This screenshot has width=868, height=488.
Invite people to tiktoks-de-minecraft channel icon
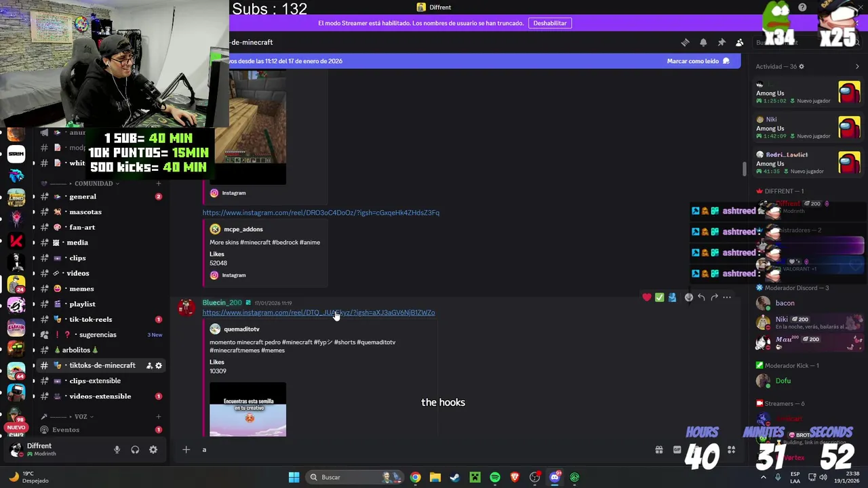tap(149, 365)
